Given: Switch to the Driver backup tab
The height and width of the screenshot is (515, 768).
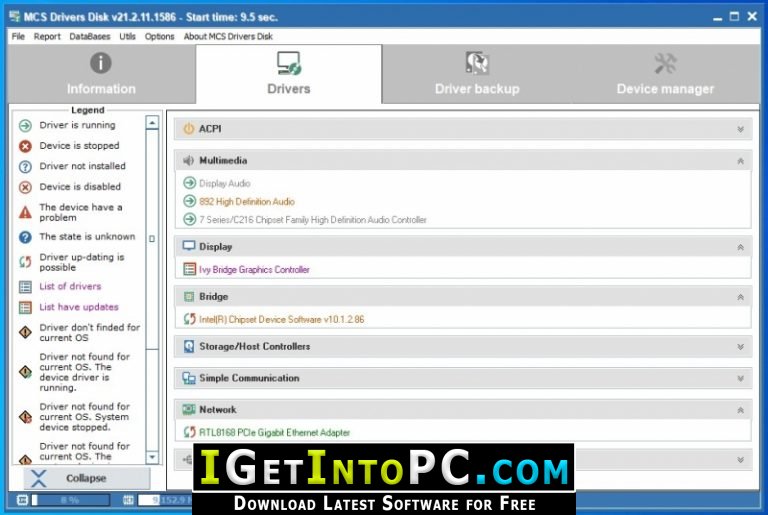Looking at the screenshot, I should 477,74.
